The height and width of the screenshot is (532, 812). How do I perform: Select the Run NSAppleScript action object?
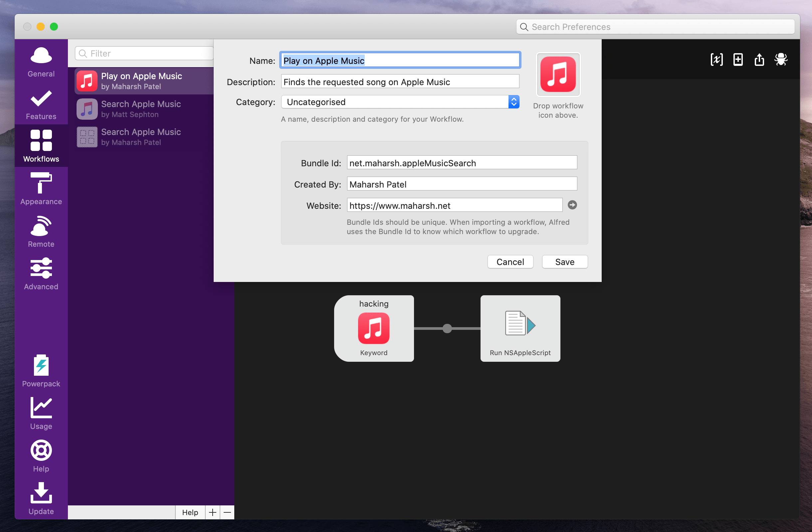pyautogui.click(x=520, y=328)
